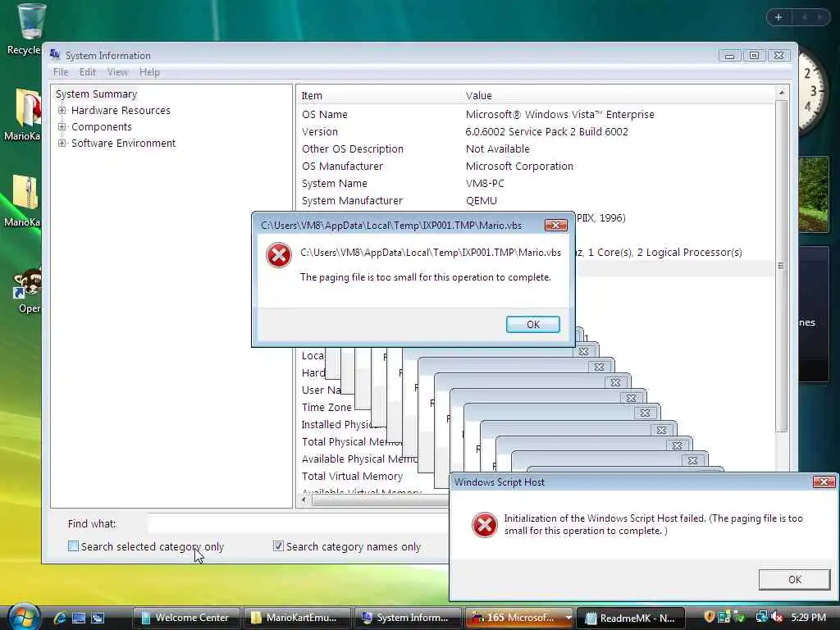Screen dimensions: 840x630
Task: Click the Item column header
Action: pyautogui.click(x=378, y=95)
